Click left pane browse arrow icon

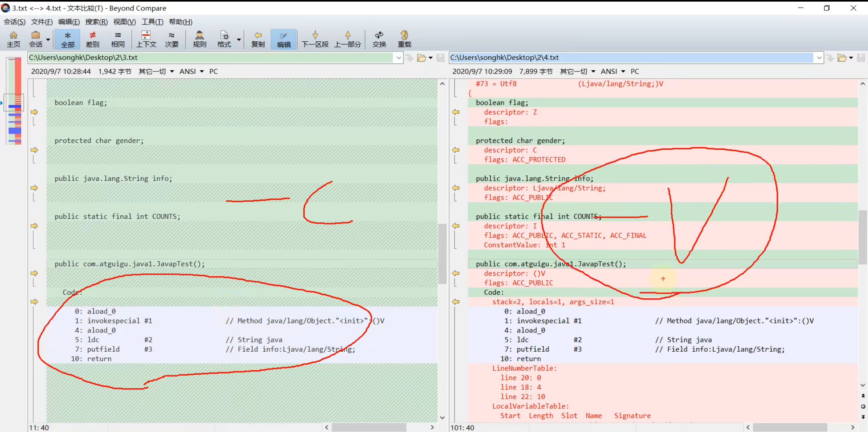(409, 58)
